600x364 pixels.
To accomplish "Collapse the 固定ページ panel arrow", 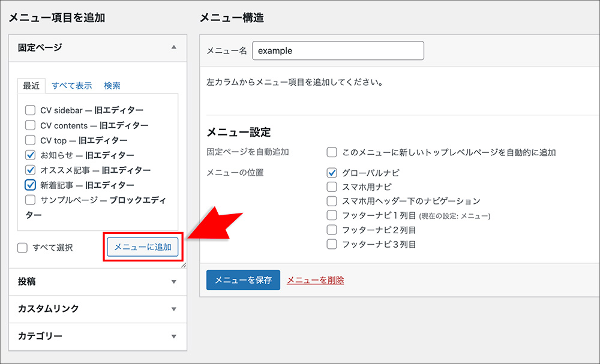I will (173, 47).
